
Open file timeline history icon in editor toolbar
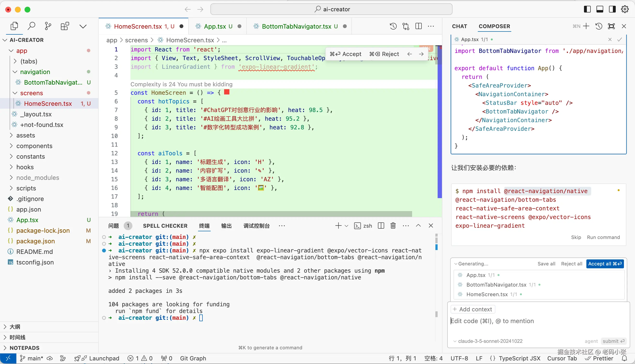[x=393, y=26]
